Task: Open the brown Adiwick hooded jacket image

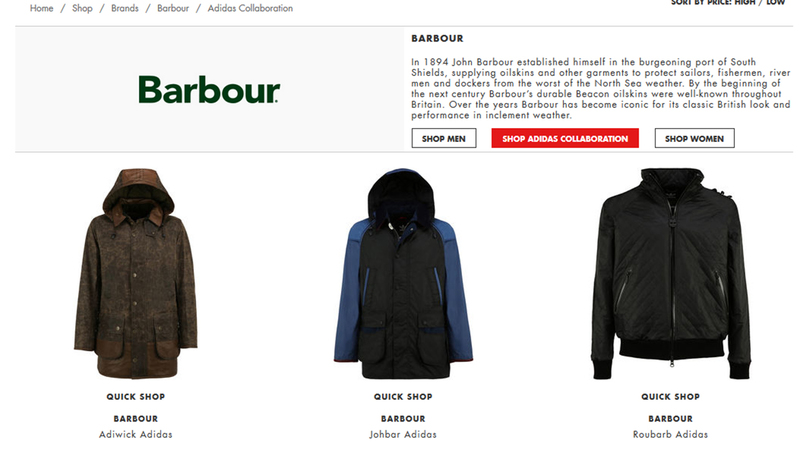Action: pyautogui.click(x=136, y=274)
